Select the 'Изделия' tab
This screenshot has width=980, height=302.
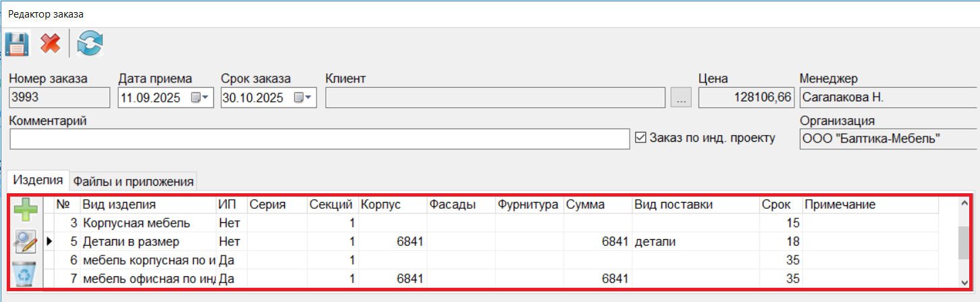(x=38, y=180)
